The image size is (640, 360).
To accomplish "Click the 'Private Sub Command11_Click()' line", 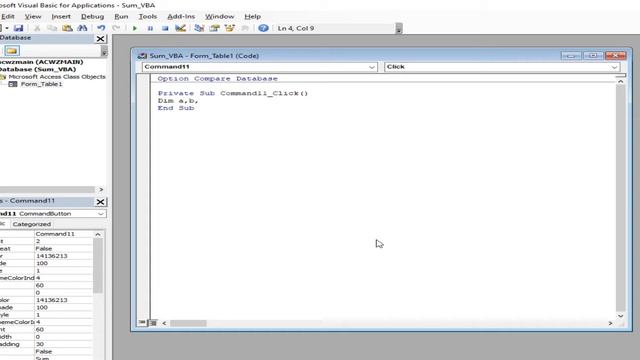I will point(233,93).
